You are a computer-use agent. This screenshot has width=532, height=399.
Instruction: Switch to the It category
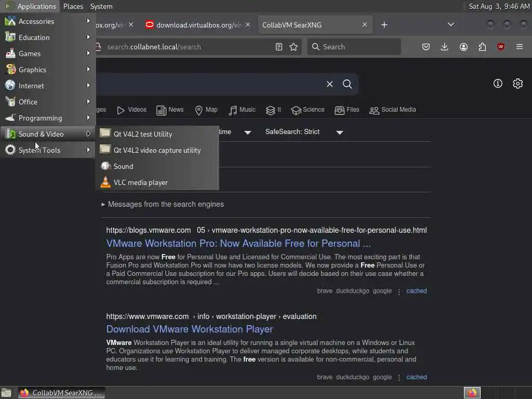point(273,110)
